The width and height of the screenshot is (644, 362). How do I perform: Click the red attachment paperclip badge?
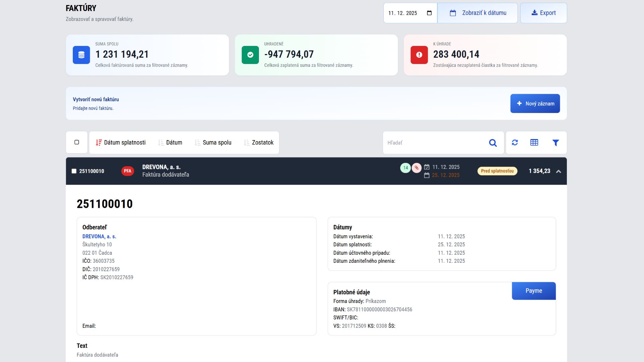pos(417,168)
